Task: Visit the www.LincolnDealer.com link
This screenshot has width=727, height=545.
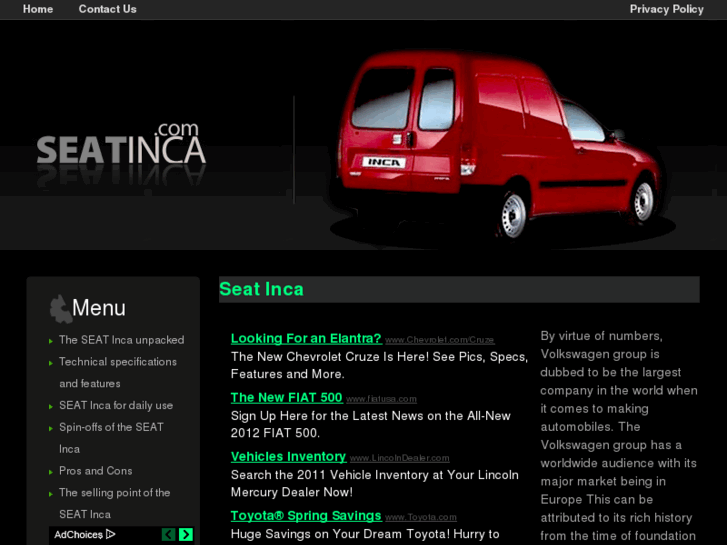Action: 400,458
